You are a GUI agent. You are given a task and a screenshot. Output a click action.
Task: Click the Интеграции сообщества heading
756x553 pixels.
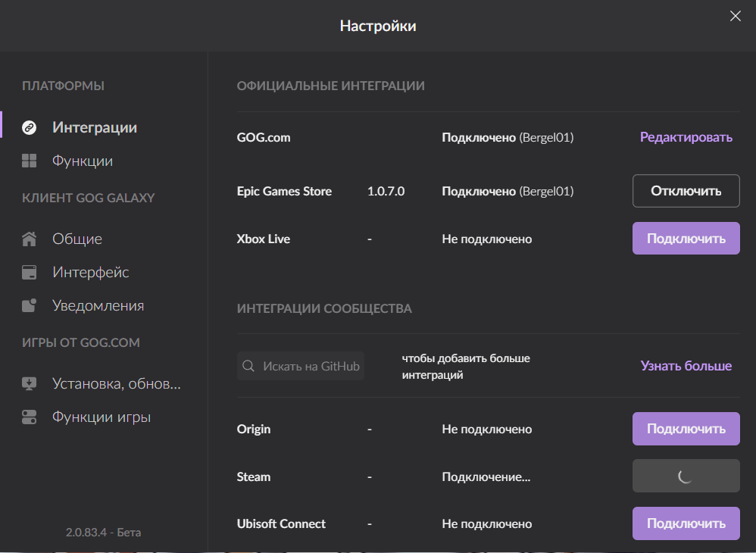click(324, 308)
